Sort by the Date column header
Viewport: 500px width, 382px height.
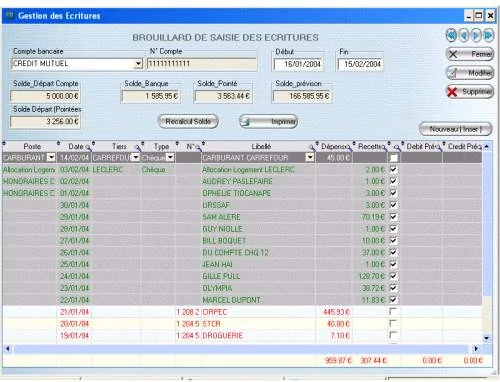(x=75, y=146)
